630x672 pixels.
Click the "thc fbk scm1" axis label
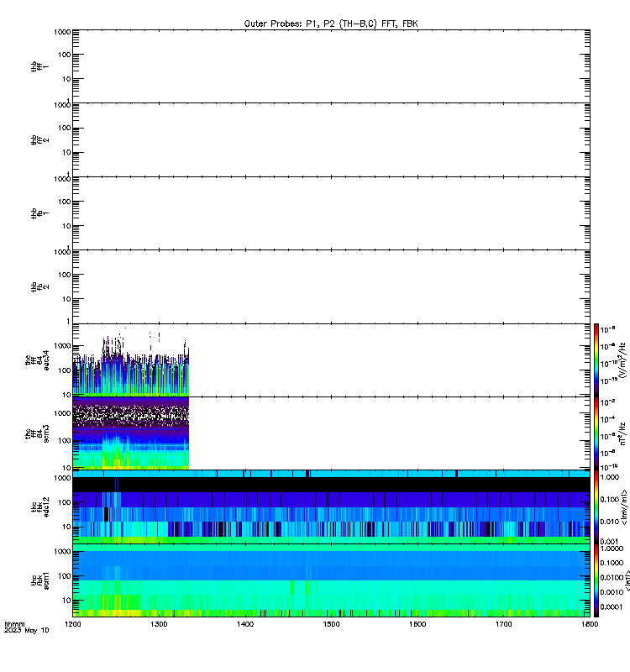click(39, 580)
